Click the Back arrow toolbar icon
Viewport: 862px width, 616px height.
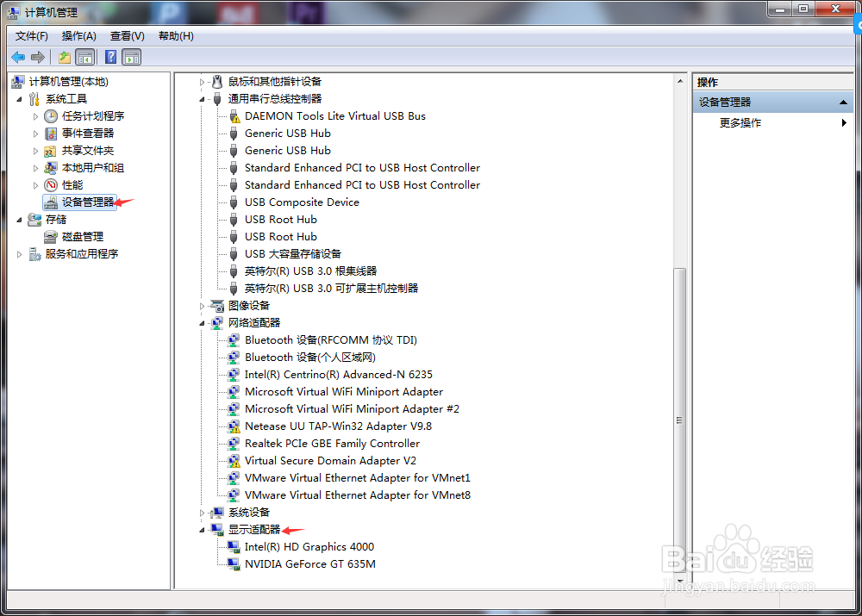(x=18, y=57)
